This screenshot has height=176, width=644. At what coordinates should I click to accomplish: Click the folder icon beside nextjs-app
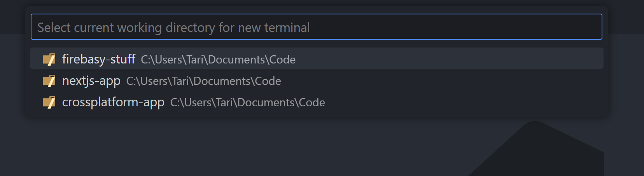tap(49, 81)
